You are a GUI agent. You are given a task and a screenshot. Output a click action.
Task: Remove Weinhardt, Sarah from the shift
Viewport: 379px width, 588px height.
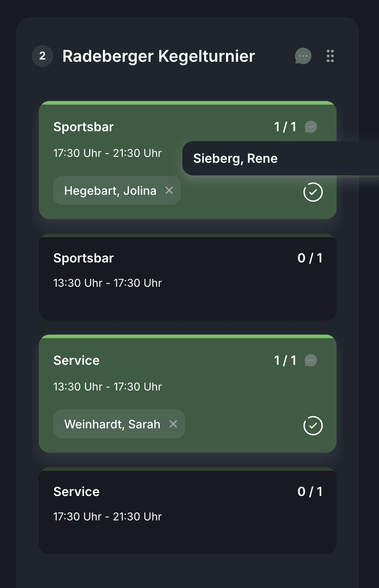coord(173,424)
